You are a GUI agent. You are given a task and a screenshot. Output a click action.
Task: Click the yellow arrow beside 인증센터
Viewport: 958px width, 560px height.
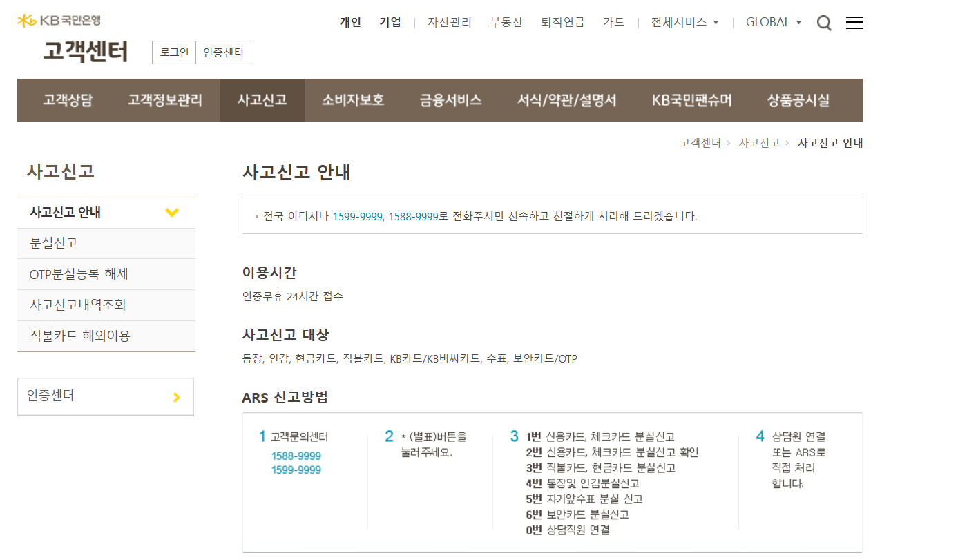[x=176, y=397]
